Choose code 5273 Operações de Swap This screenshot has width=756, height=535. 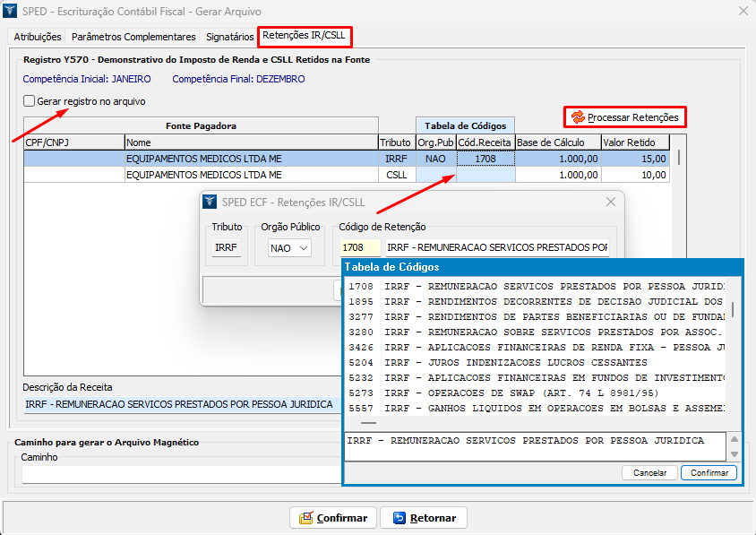click(x=536, y=393)
